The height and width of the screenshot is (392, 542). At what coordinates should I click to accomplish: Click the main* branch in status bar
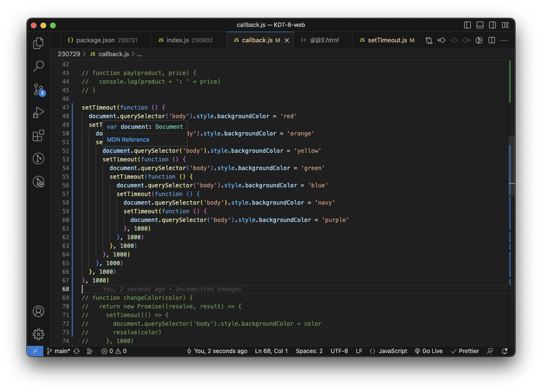pyautogui.click(x=58, y=351)
